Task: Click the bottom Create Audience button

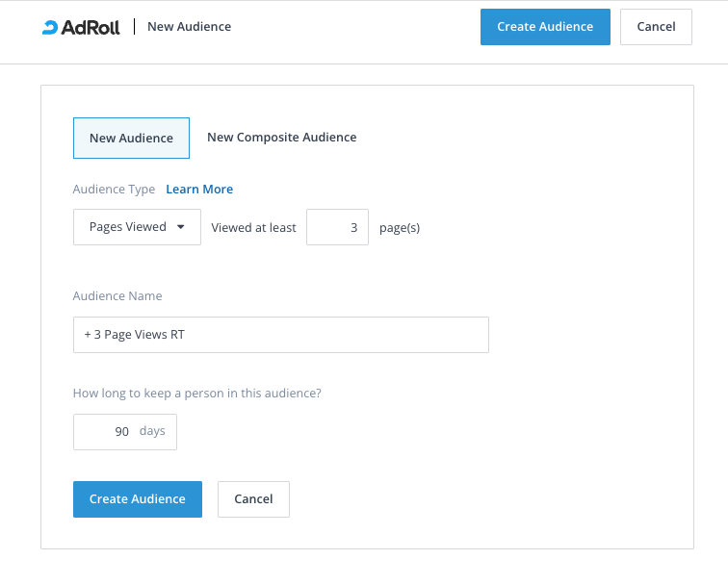Action: [x=138, y=499]
